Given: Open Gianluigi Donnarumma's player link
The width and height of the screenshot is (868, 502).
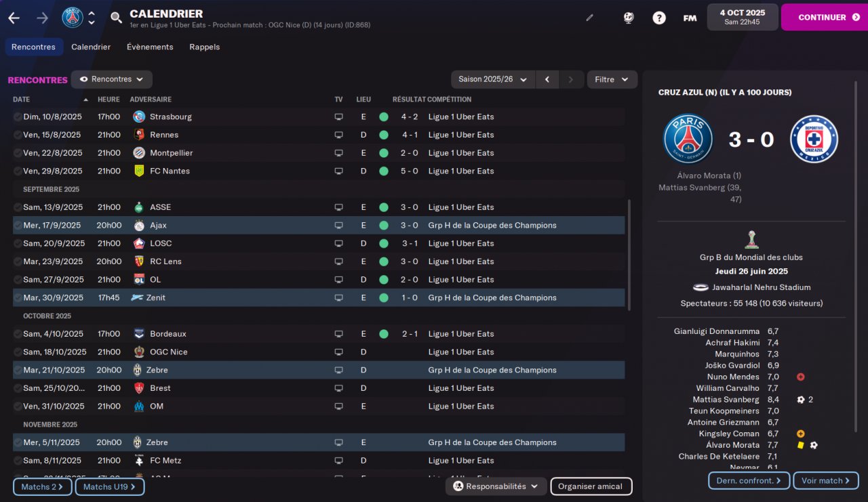Looking at the screenshot, I should coord(717,331).
